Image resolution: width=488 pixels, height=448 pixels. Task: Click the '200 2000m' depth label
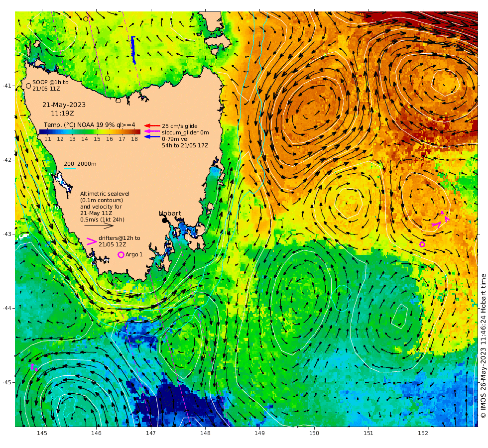tap(80, 164)
